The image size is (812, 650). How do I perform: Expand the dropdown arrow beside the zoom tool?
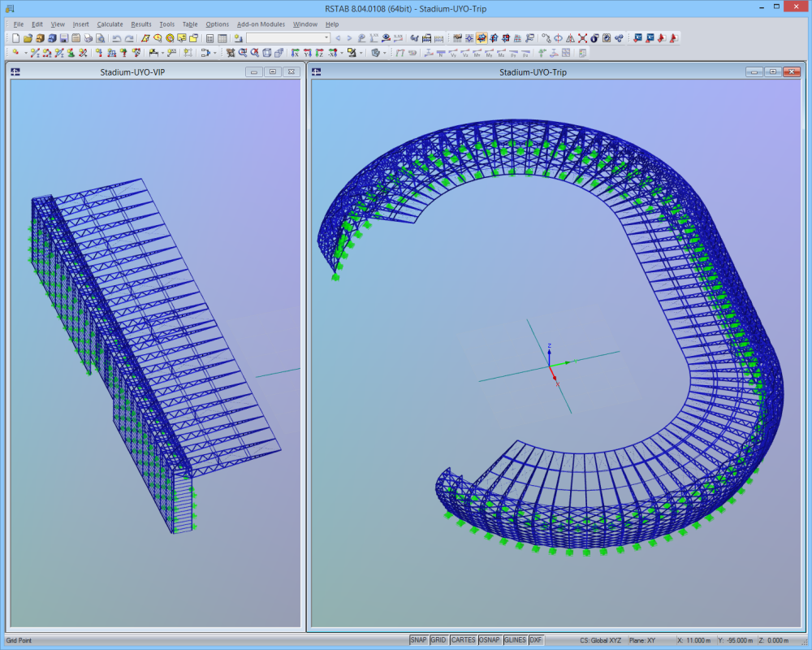[x=214, y=53]
